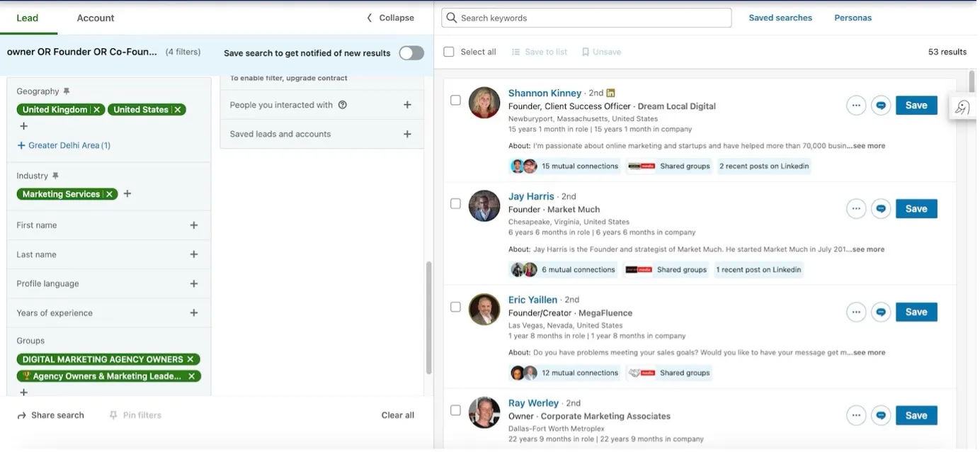View Shannon Kinney's 15 mutual connections
Viewport: 980px width, 452px height.
564,166
